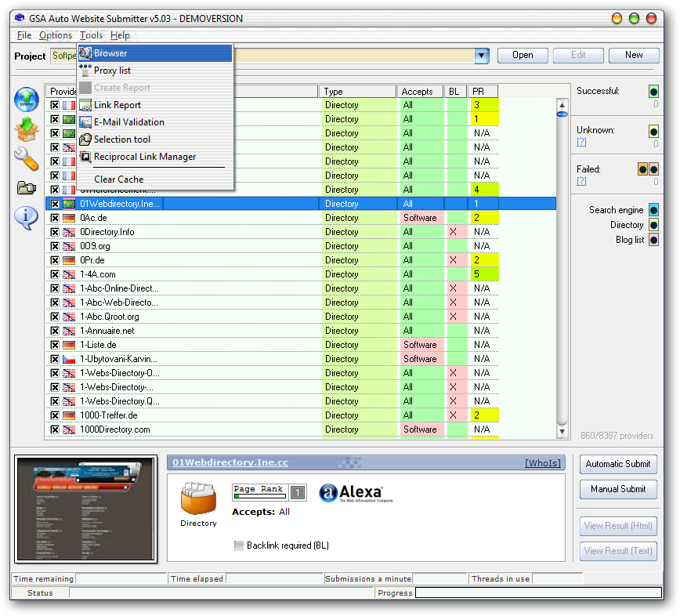
Task: Click the UK flag for 1-4A.com
Action: pyautogui.click(x=69, y=274)
